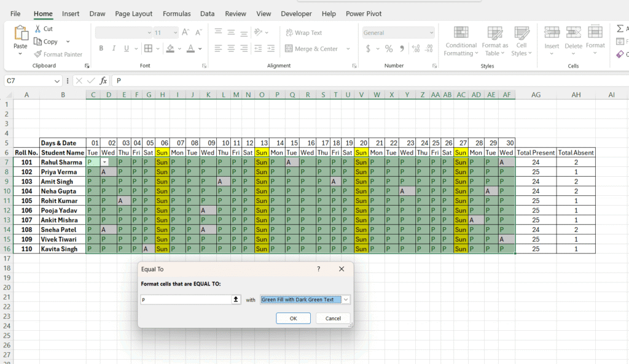Image resolution: width=629 pixels, height=364 pixels.
Task: Toggle Underline formatting
Action: 127,48
